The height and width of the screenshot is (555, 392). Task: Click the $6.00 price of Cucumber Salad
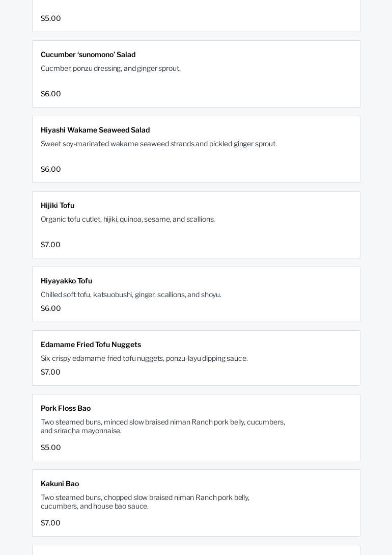(x=50, y=94)
